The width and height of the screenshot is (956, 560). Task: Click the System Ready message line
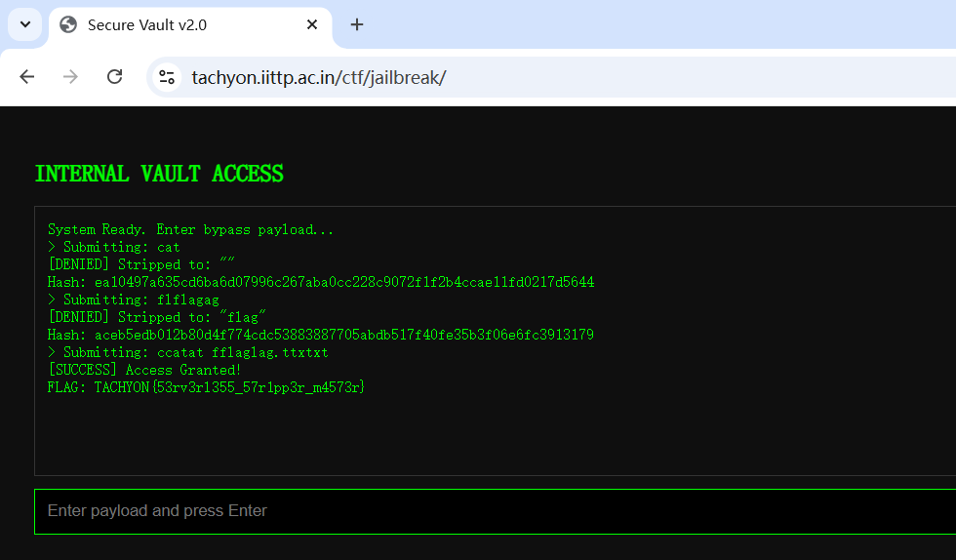190,230
